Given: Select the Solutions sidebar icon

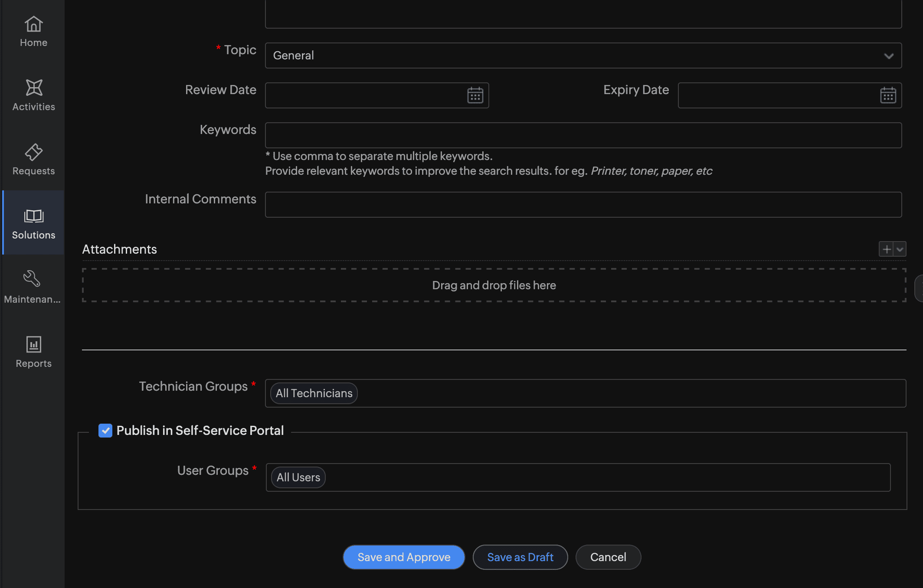Looking at the screenshot, I should 33,222.
